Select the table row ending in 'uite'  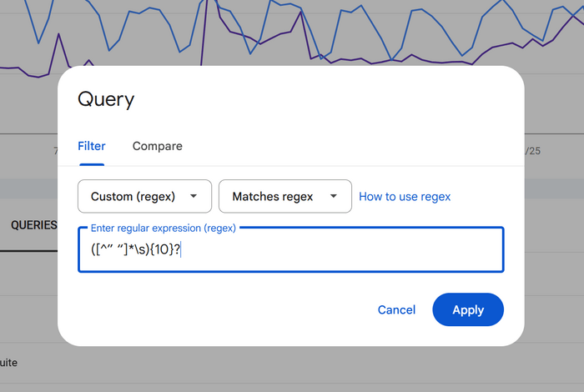tap(8, 363)
